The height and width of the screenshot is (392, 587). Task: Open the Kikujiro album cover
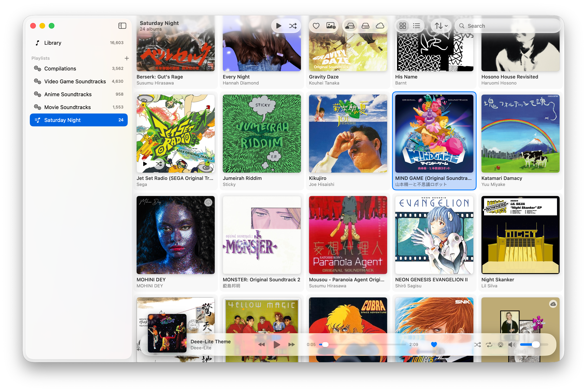[x=348, y=133]
